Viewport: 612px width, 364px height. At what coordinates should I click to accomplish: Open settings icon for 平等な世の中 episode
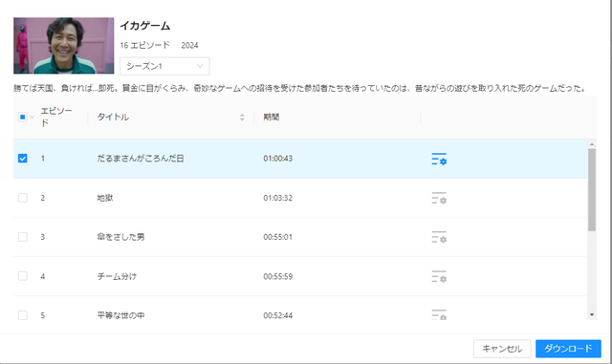439,315
